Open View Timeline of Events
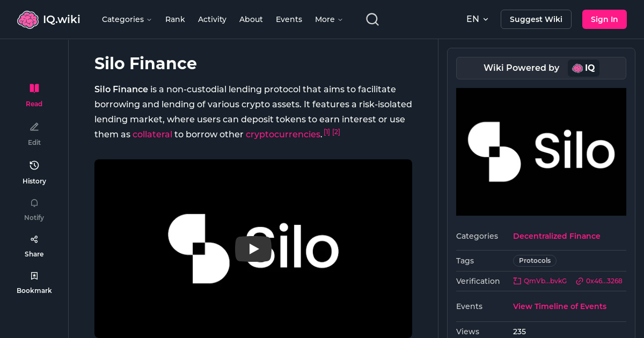This screenshot has width=644, height=338. [560, 306]
